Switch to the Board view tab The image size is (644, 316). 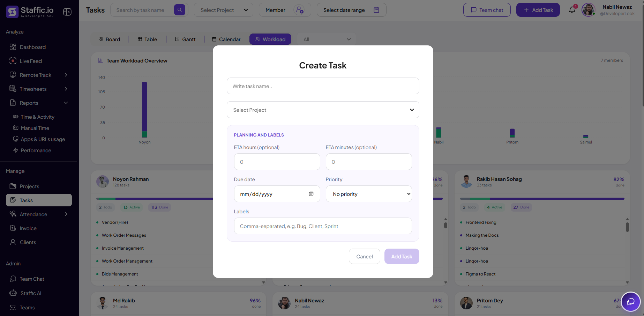[x=109, y=39]
